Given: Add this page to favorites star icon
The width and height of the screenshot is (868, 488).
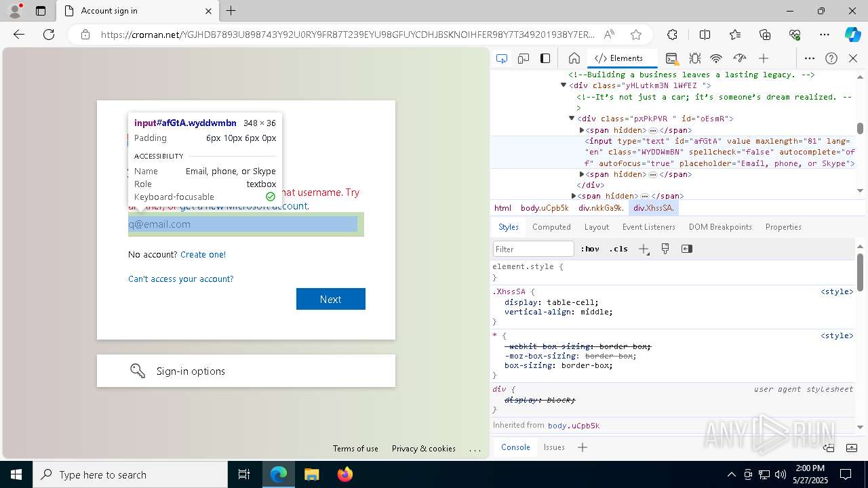Looking at the screenshot, I should [x=635, y=35].
